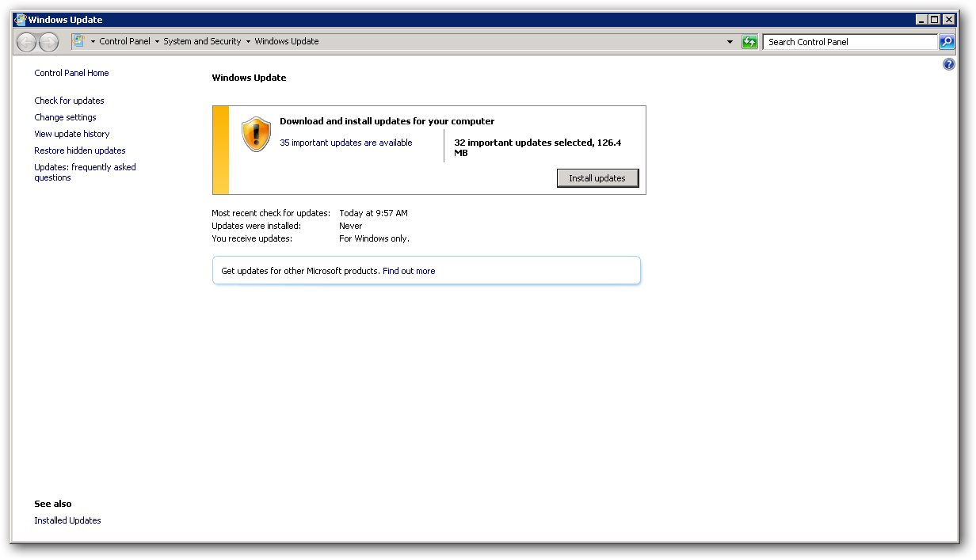Expand dropdown arrow after System and Security
This screenshot has width=976, height=560.
click(248, 42)
